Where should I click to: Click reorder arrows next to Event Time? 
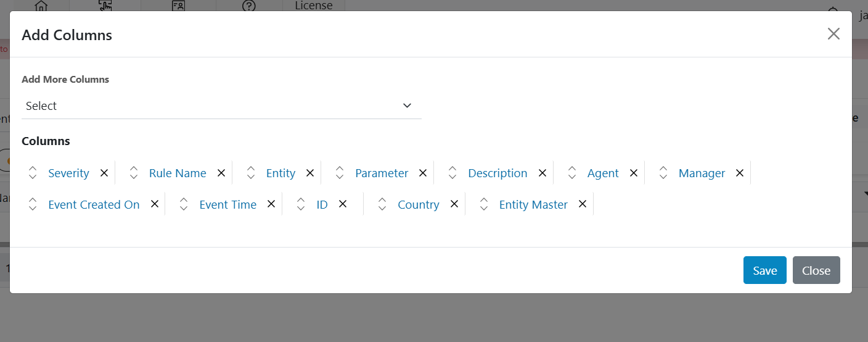coord(184,204)
